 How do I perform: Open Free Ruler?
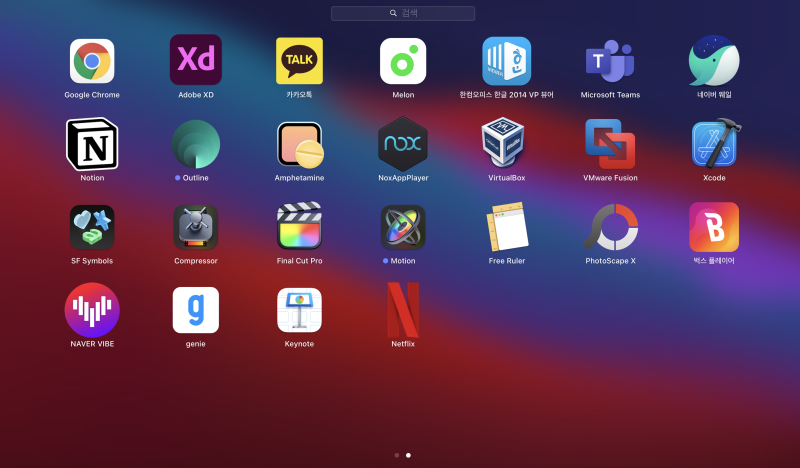click(x=507, y=227)
